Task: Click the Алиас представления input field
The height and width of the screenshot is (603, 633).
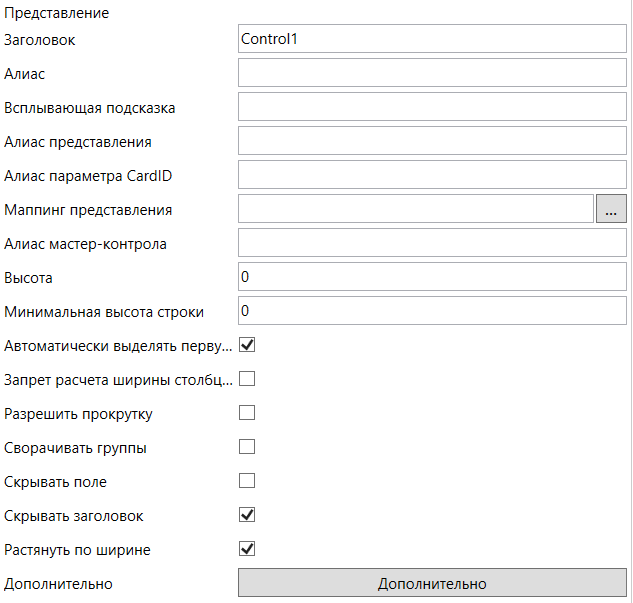Action: (432, 142)
